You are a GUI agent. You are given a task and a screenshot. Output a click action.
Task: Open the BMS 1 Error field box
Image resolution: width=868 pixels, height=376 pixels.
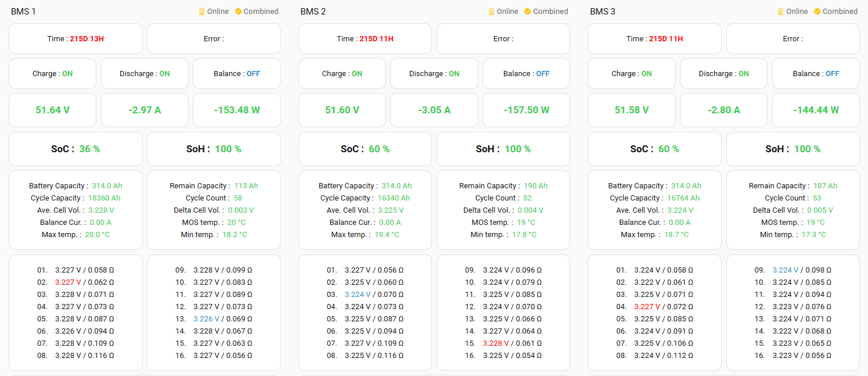[214, 39]
